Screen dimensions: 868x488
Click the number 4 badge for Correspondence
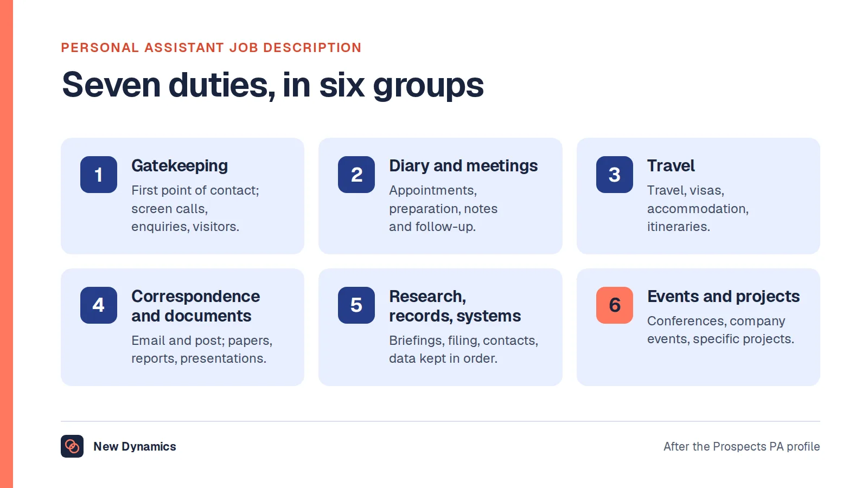pyautogui.click(x=99, y=305)
